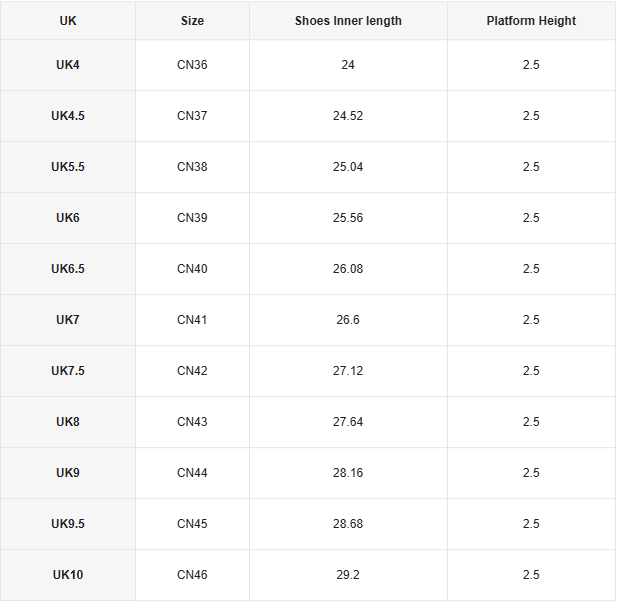Click the CN36 size cell
The height and width of the screenshot is (604, 617).
[192, 65]
